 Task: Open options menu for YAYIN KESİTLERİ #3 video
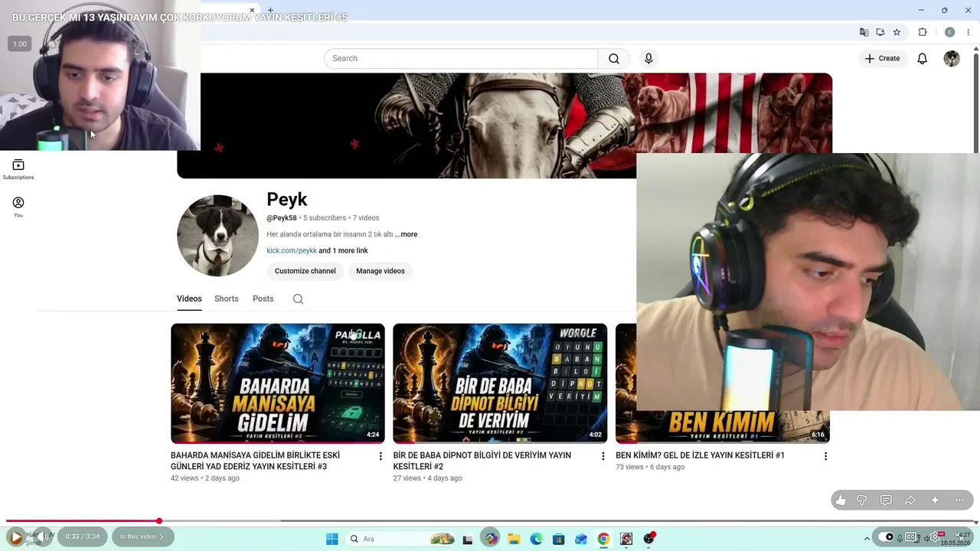coord(381,456)
